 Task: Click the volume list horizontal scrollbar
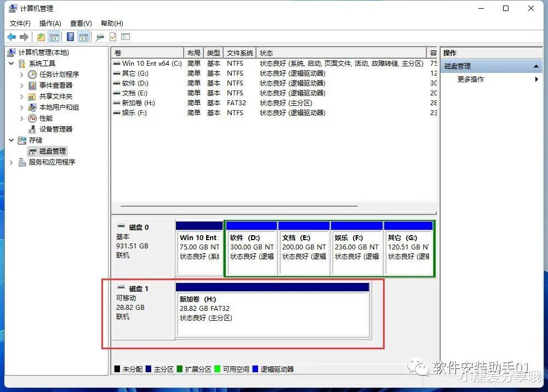[x=239, y=206]
